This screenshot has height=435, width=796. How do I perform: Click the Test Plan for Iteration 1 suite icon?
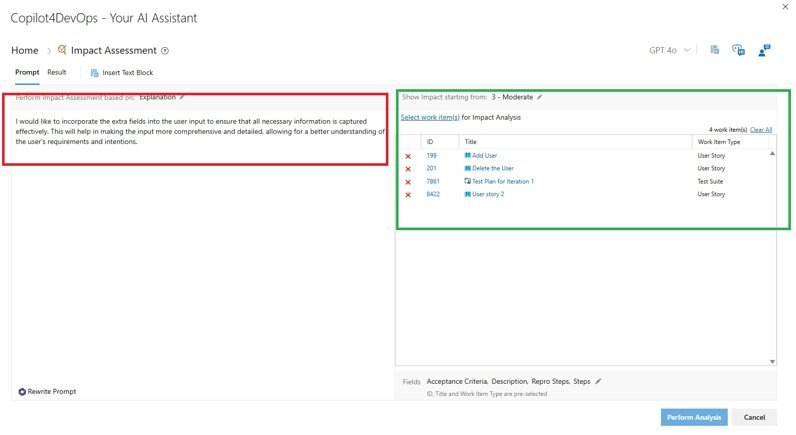pyautogui.click(x=468, y=181)
